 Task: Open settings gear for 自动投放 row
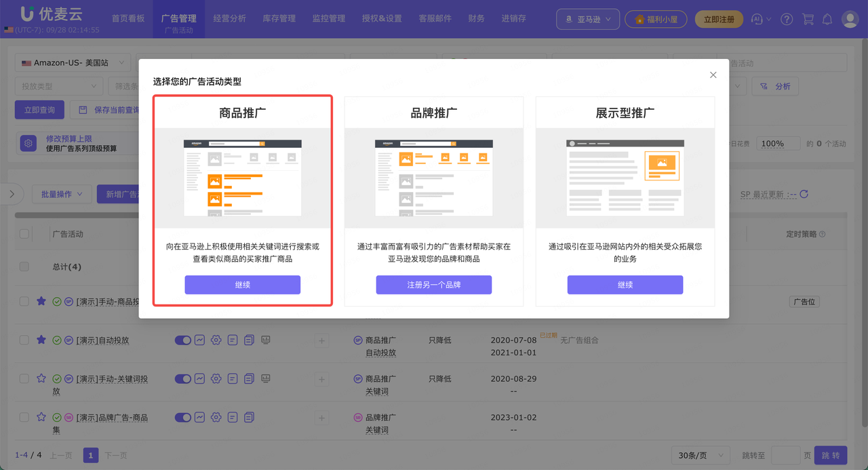(x=216, y=340)
